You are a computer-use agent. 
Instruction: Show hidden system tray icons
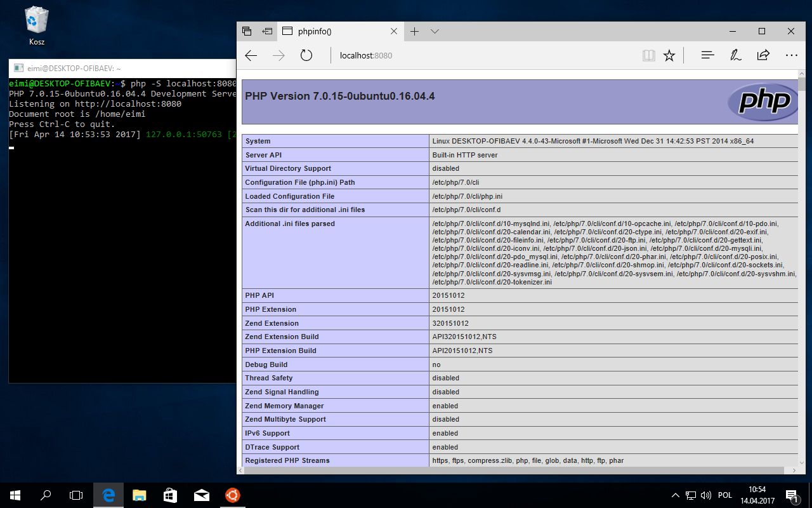pos(674,495)
